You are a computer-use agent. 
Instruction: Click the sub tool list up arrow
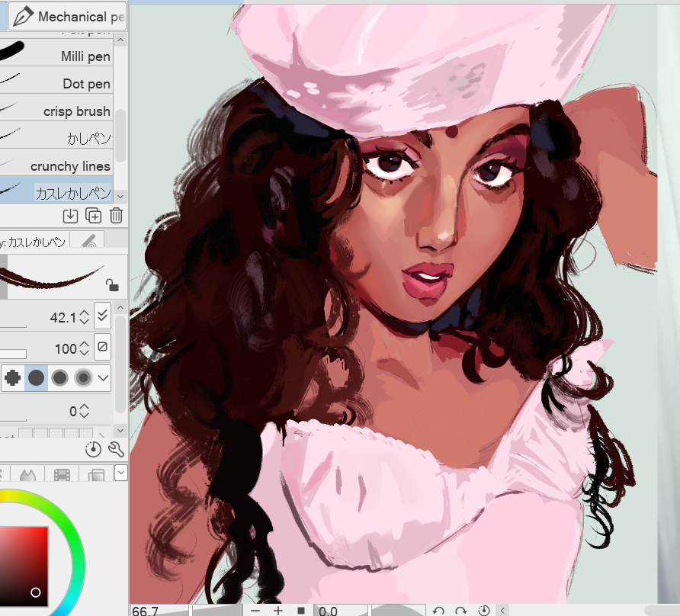point(120,40)
